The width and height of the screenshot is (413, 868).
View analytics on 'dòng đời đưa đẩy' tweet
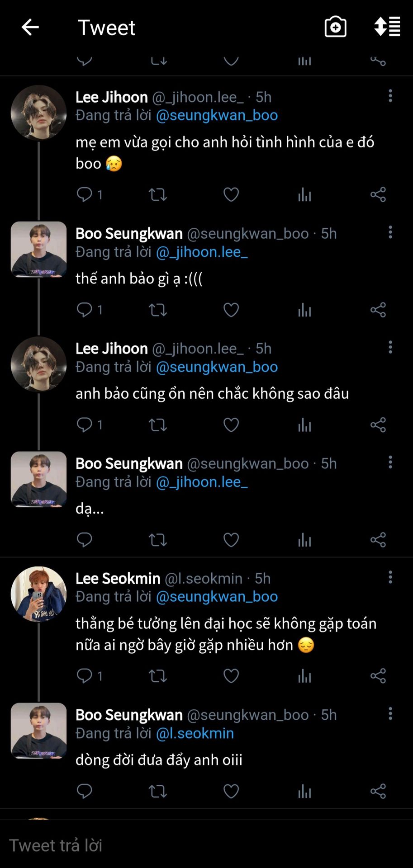304,792
